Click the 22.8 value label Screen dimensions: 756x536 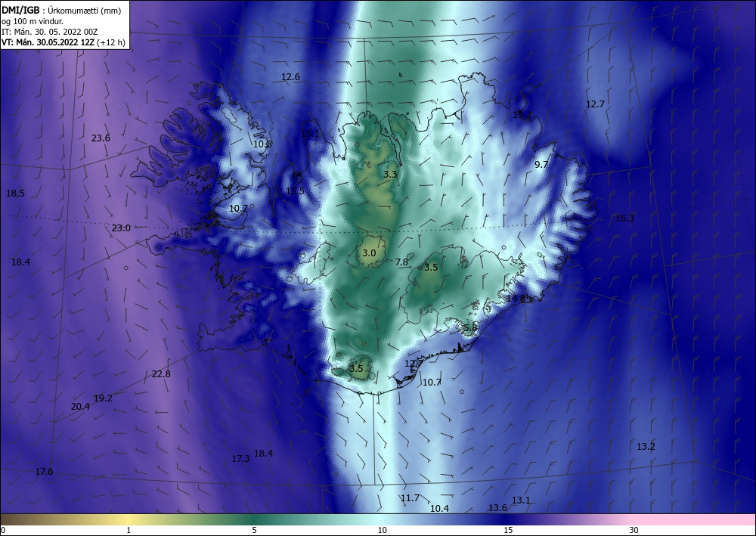click(161, 374)
